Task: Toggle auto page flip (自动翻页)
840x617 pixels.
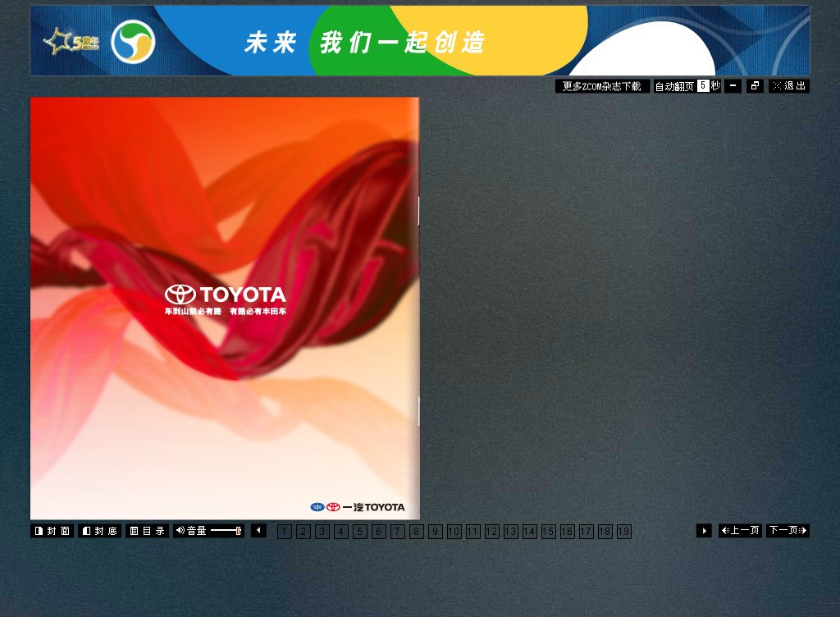Action: coord(674,86)
